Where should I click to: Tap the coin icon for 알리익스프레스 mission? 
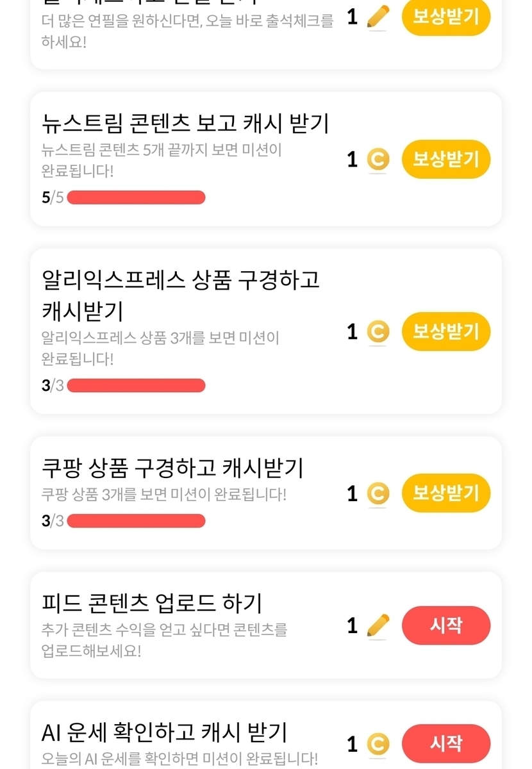coord(378,331)
